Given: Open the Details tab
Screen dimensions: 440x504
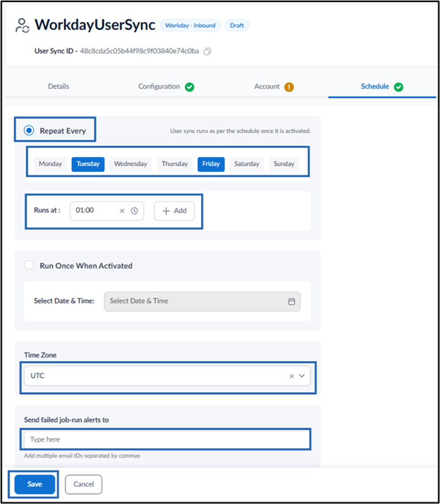Looking at the screenshot, I should click(59, 86).
